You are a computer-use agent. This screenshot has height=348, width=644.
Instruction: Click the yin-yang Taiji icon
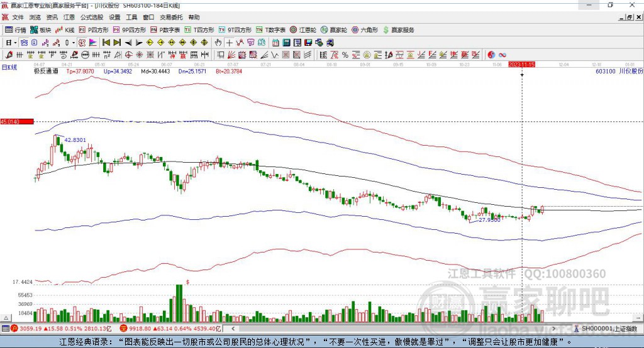click(x=491, y=55)
